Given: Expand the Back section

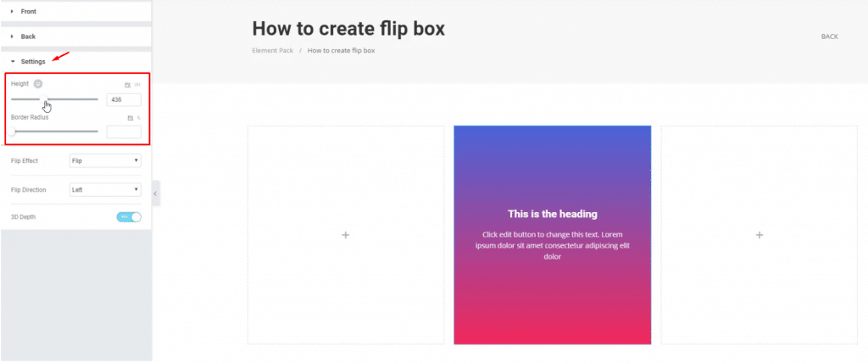Looking at the screenshot, I should (x=28, y=36).
